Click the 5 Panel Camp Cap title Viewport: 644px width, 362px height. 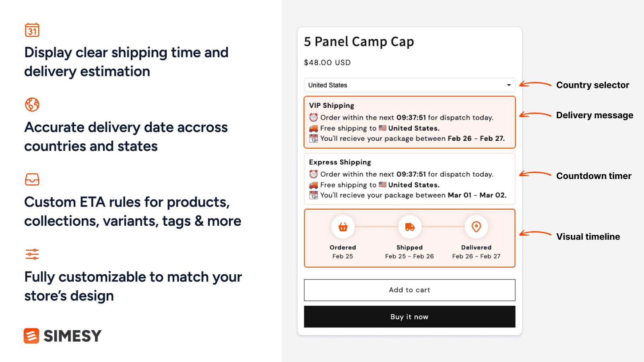point(359,42)
